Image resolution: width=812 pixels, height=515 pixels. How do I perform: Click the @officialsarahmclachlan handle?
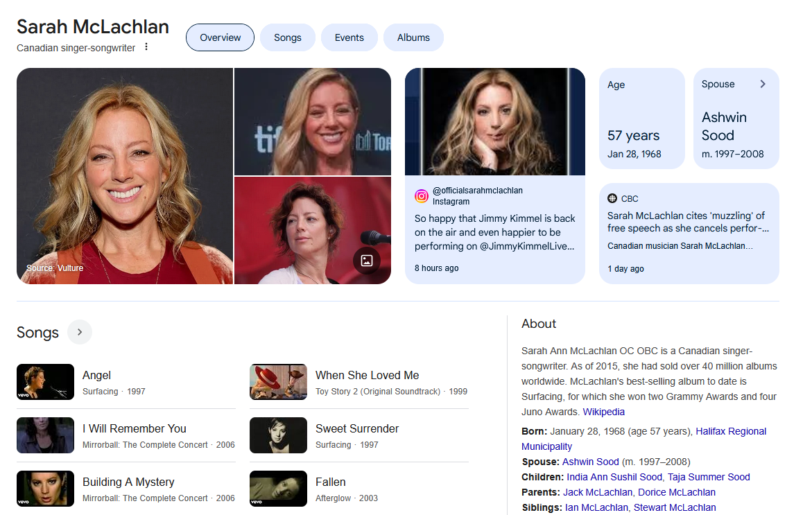(x=478, y=191)
